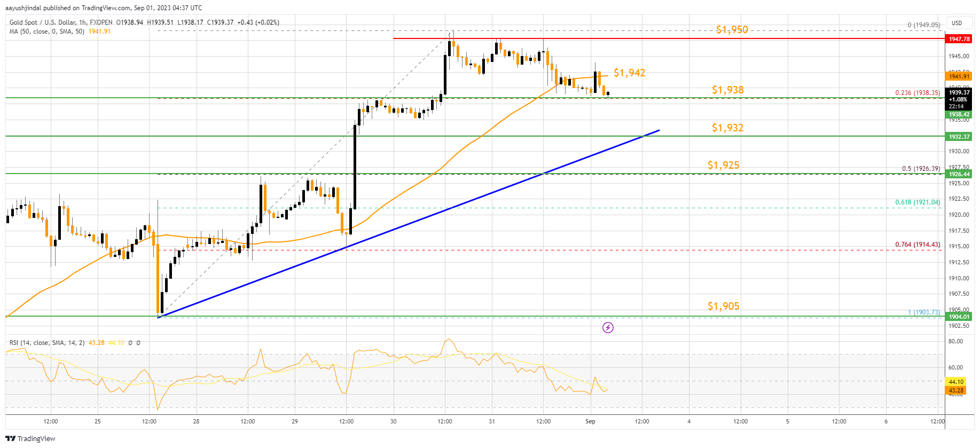Click the 1920.00 level on the price scale
Screen dimensions: 980x448
(959, 215)
